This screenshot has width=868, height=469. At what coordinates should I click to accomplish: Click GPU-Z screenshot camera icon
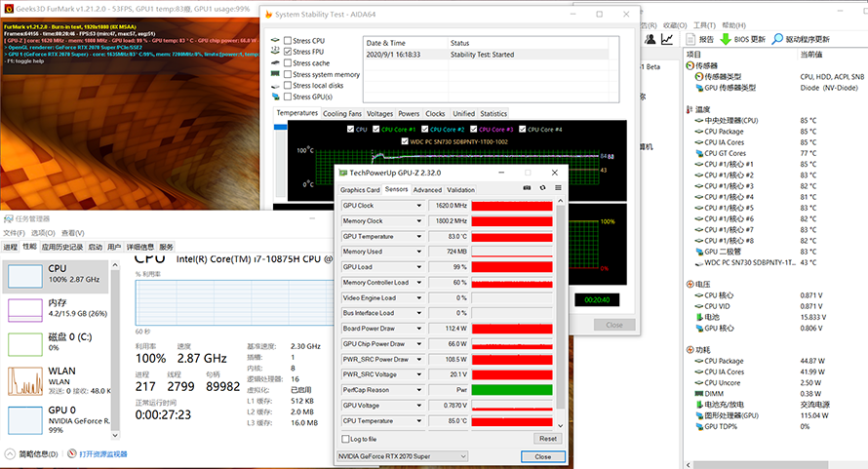click(528, 189)
